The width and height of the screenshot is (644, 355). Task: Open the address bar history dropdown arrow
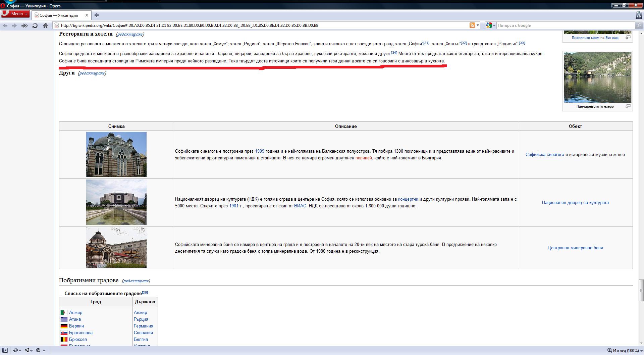(478, 26)
